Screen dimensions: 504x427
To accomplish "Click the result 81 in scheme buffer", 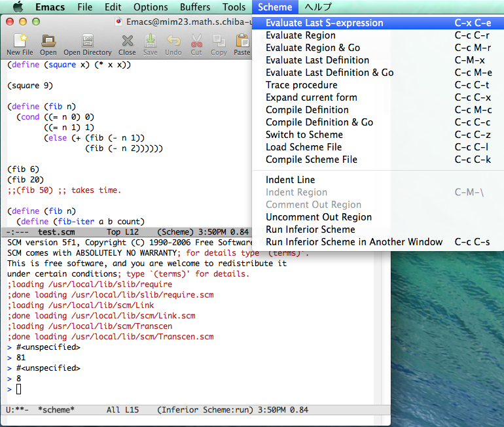I will point(21,358).
